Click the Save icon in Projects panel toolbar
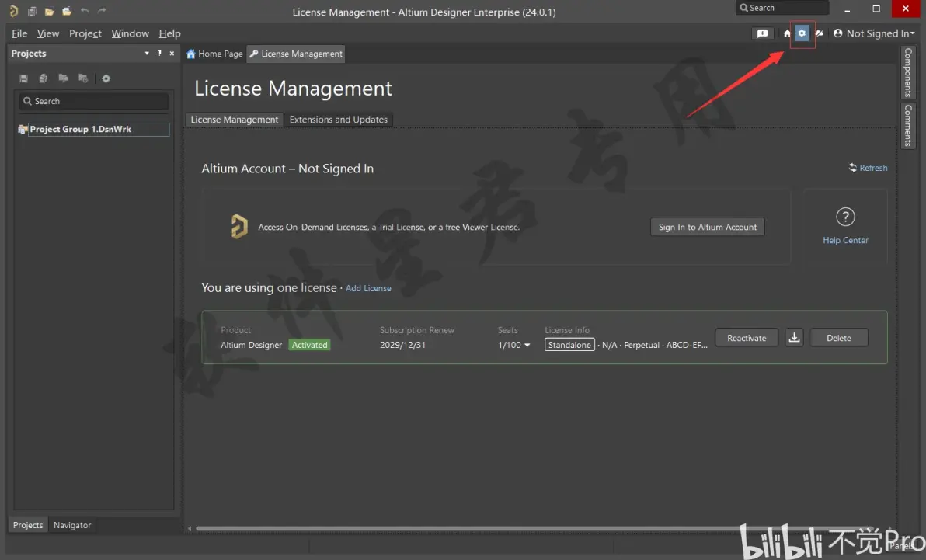Screen dimensions: 926x560 (x=23, y=78)
